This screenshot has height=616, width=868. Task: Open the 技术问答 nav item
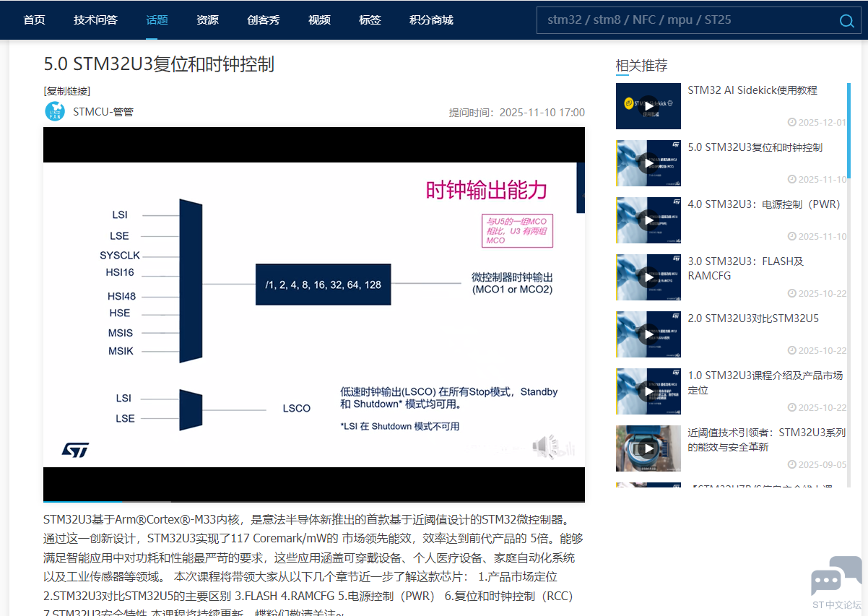coord(95,20)
